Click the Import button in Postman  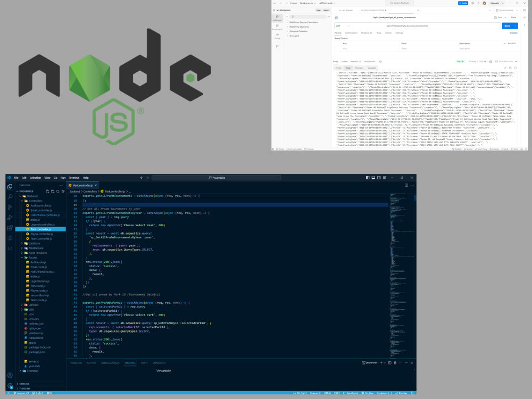(x=327, y=10)
